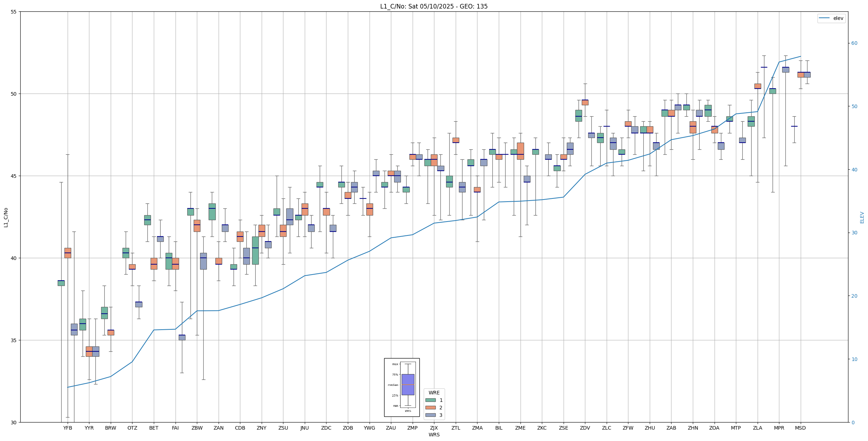Click the ZMP station tick label
The height and width of the screenshot is (441, 868).
point(412,428)
